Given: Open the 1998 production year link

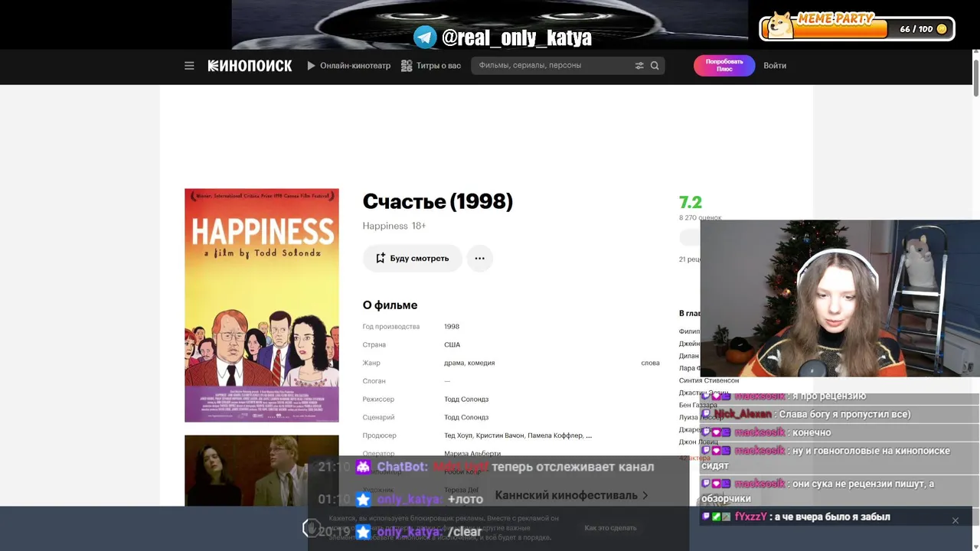Looking at the screenshot, I should point(452,327).
